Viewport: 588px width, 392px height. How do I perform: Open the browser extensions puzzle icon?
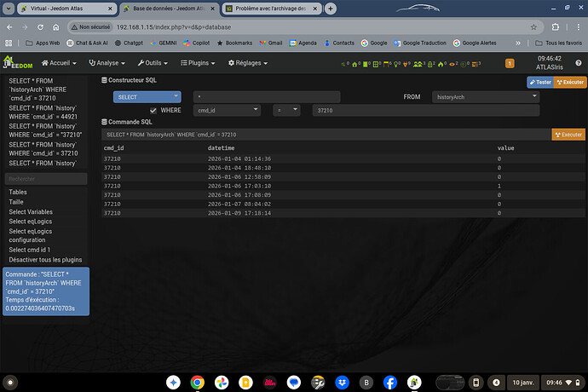coord(556,27)
